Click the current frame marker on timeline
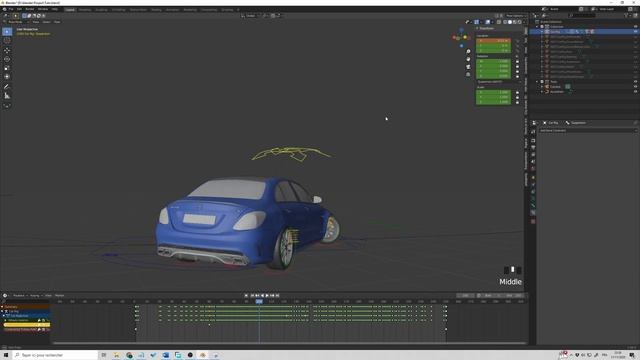Viewport: 640px width, 360px height. click(259, 301)
